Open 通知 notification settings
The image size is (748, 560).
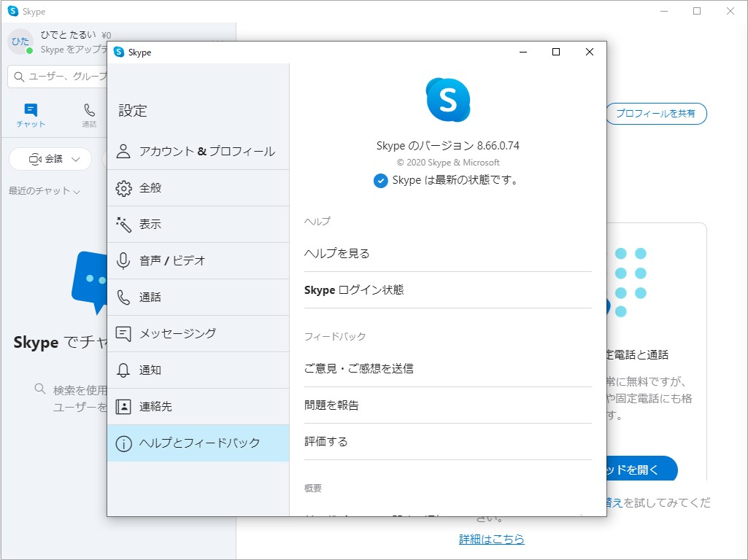click(157, 370)
